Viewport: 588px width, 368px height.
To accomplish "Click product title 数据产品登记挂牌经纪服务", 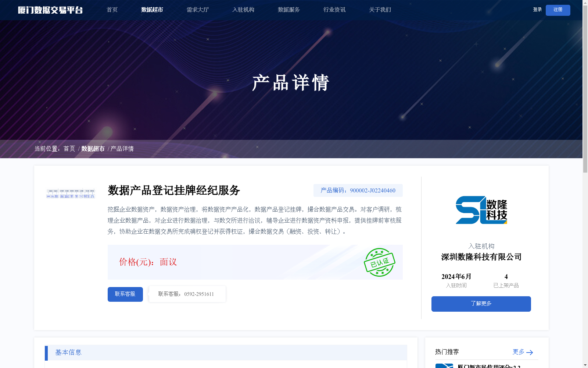I will click(174, 190).
